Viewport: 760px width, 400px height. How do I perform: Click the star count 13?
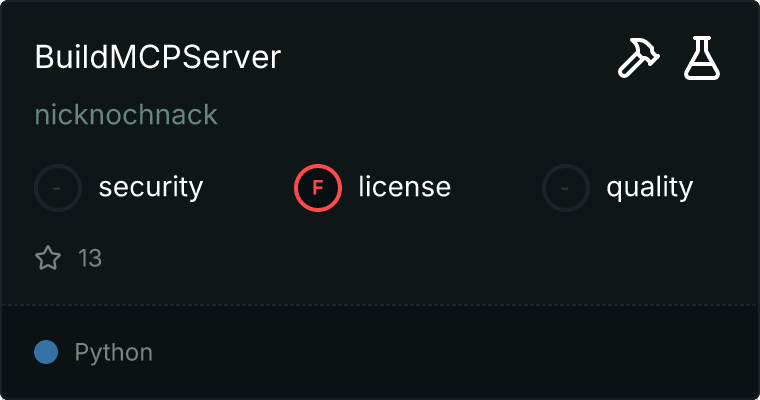point(90,259)
